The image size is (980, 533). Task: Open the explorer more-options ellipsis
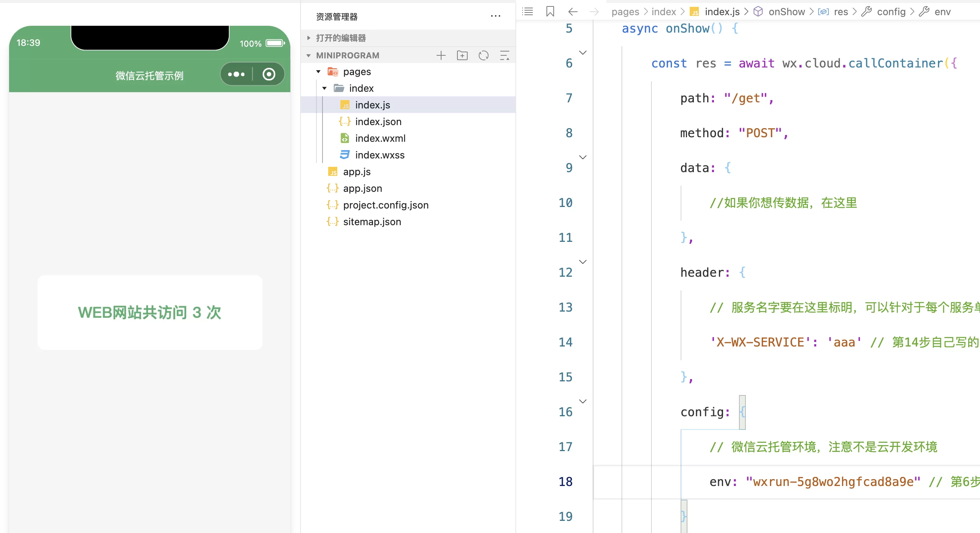(x=495, y=16)
